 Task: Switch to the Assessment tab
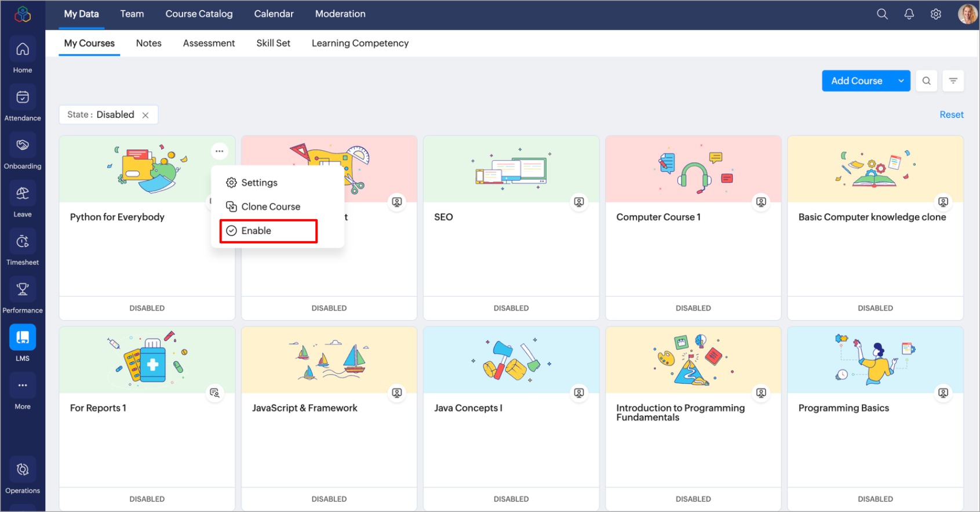pos(209,43)
